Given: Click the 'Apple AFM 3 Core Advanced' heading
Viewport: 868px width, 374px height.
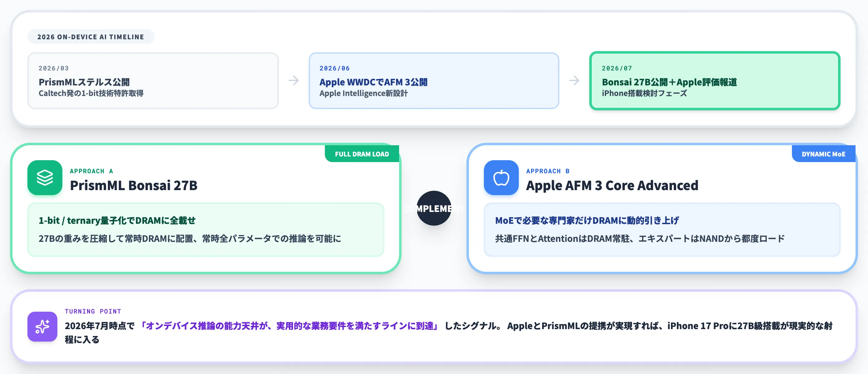Looking at the screenshot, I should 612,185.
